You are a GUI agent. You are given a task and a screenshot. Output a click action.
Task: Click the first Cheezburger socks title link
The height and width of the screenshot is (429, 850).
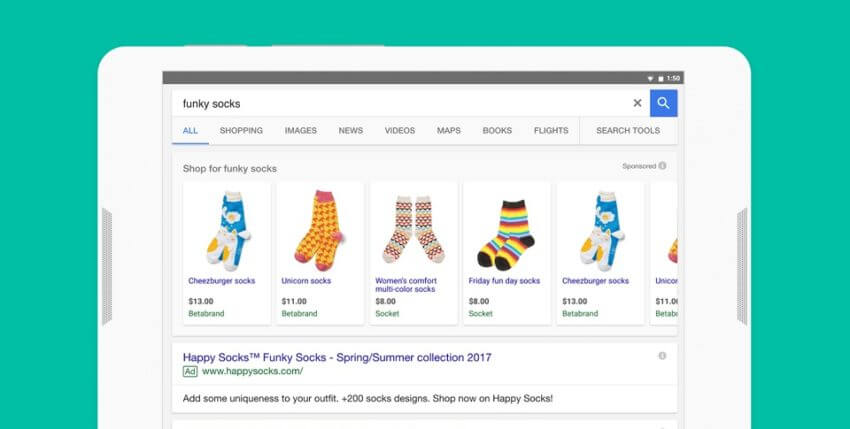tap(222, 281)
